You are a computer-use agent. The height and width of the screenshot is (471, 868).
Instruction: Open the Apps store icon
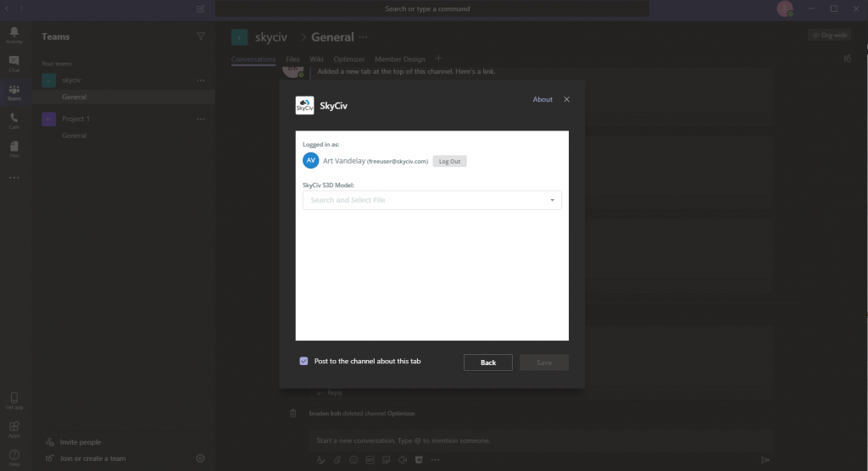point(14,429)
